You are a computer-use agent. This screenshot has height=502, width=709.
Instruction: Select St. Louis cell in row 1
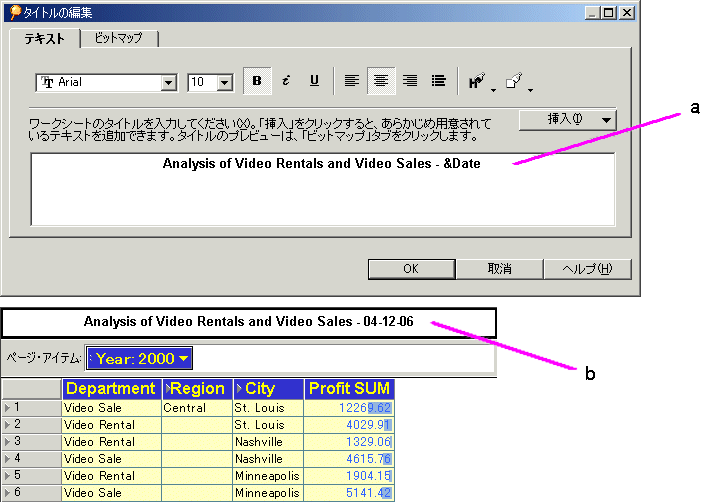point(268,408)
